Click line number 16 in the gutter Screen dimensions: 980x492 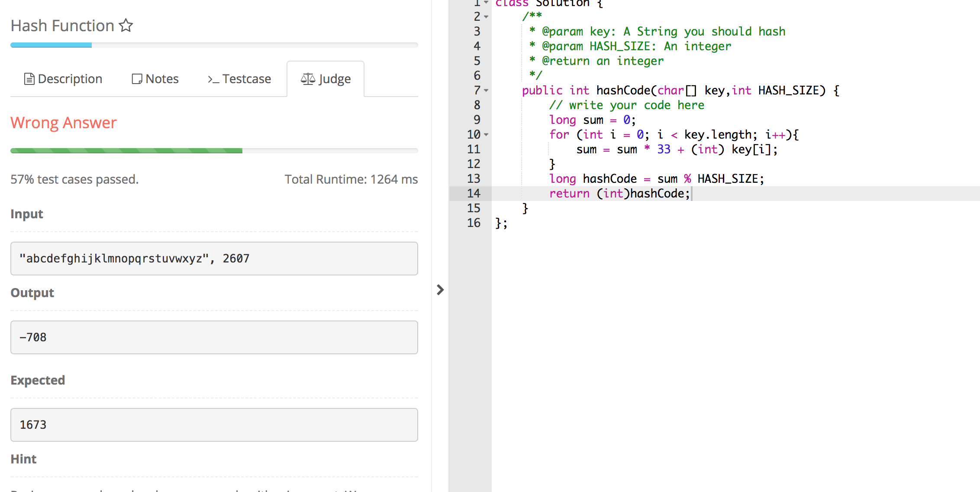(x=474, y=223)
